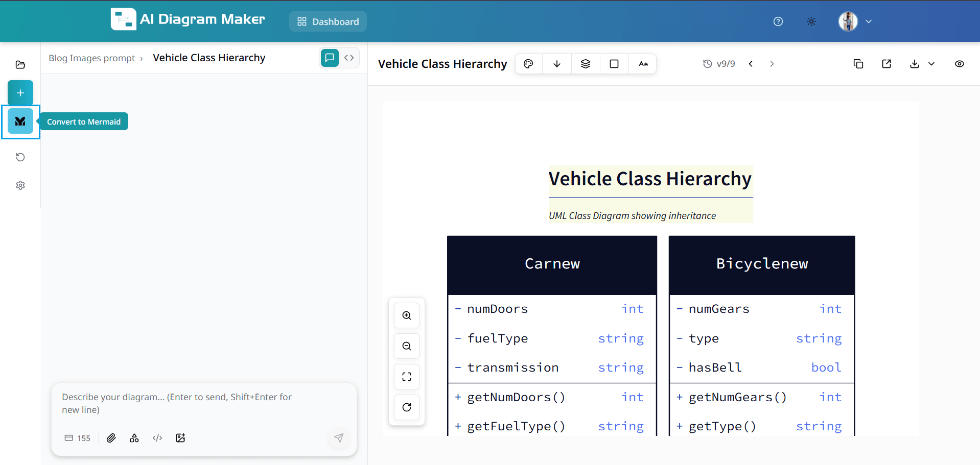Open the layers options for the diagram
The width and height of the screenshot is (980, 465).
click(585, 63)
